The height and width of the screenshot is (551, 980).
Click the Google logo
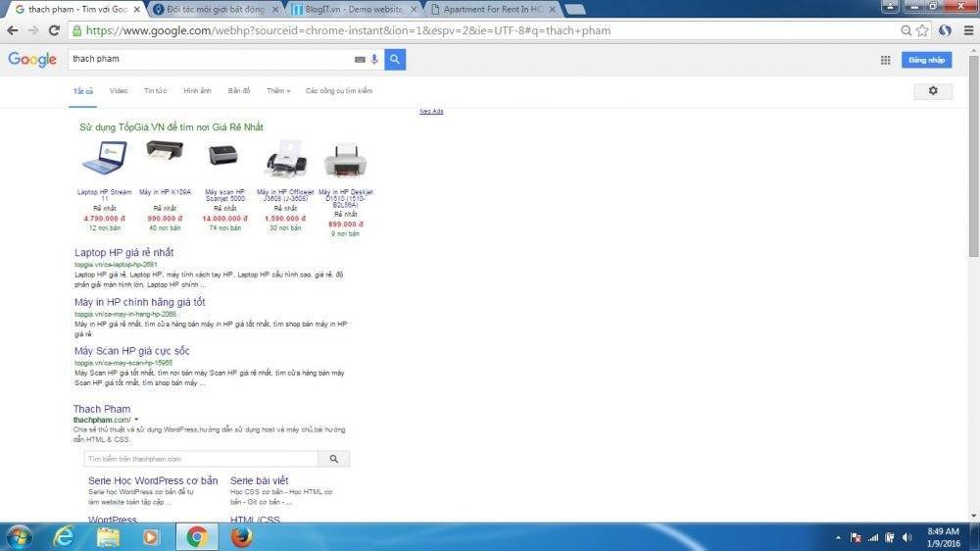click(x=32, y=60)
